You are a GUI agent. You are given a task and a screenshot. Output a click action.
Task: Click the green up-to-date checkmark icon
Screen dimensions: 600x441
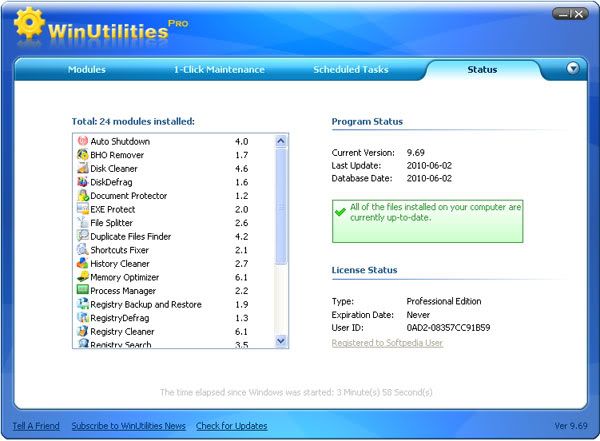click(x=340, y=212)
